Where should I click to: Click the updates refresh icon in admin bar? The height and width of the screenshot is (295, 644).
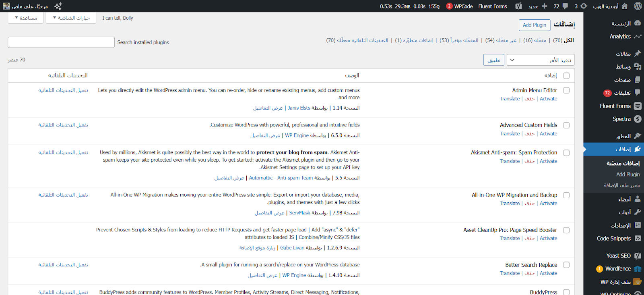pos(584,6)
